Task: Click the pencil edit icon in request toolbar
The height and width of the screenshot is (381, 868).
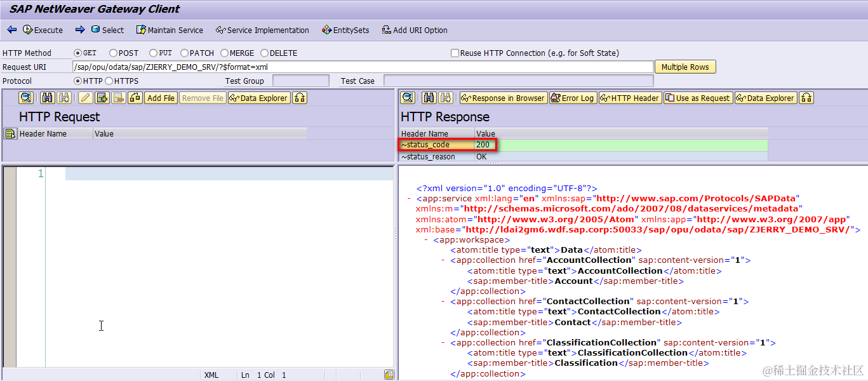Action: coord(86,98)
